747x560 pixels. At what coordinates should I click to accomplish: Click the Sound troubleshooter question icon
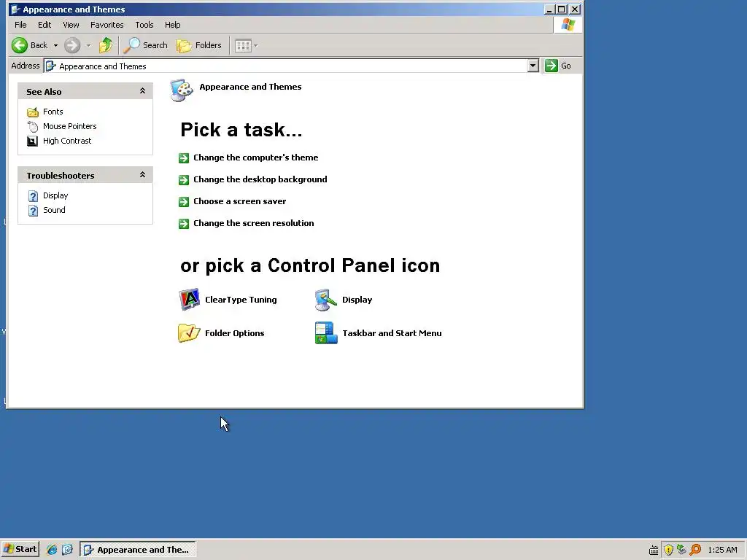coord(33,211)
